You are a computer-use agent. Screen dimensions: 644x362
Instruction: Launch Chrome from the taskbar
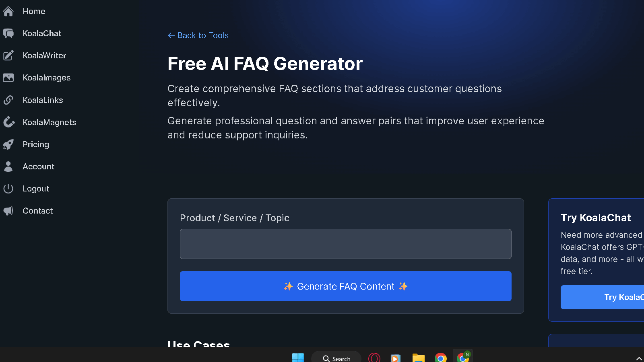click(x=441, y=358)
